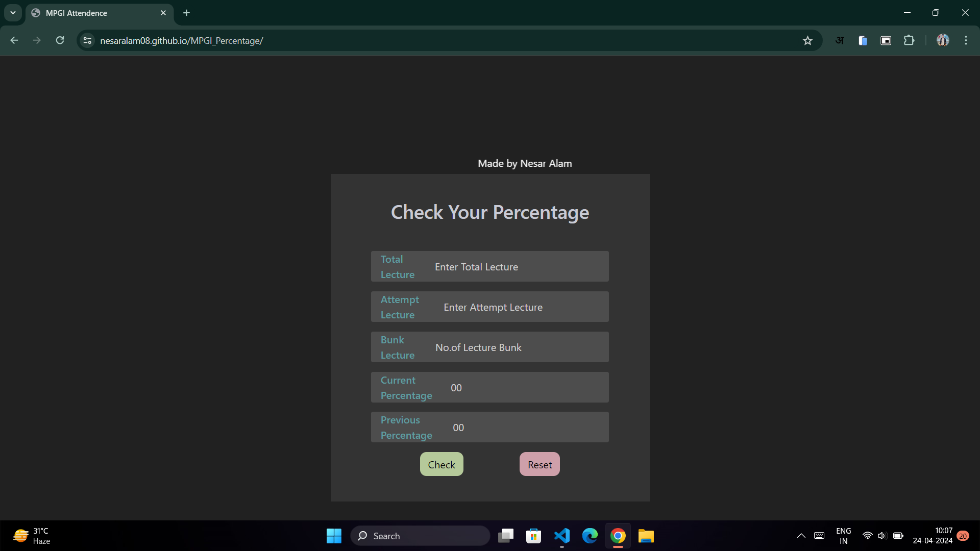
Task: Show hidden system tray icons
Action: (801, 536)
